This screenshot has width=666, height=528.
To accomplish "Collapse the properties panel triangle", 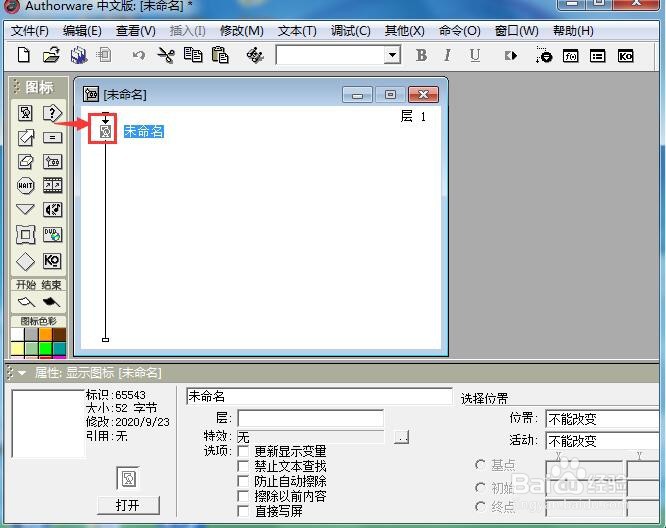I will click(22, 373).
